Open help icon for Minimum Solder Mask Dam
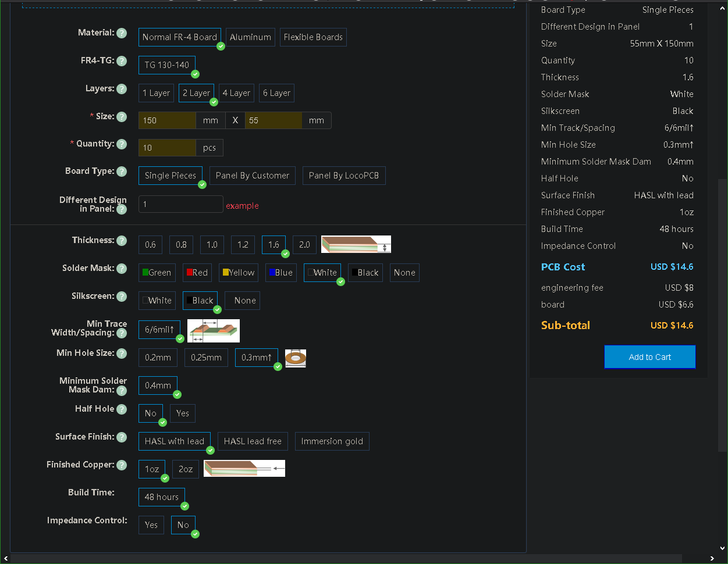The image size is (728, 564). [x=122, y=390]
